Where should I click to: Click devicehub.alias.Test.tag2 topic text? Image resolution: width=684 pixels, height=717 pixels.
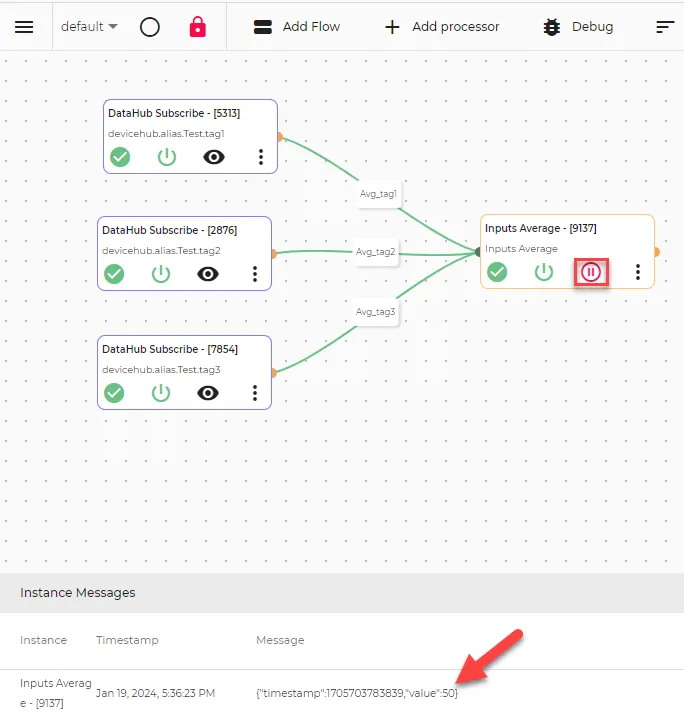(161, 251)
